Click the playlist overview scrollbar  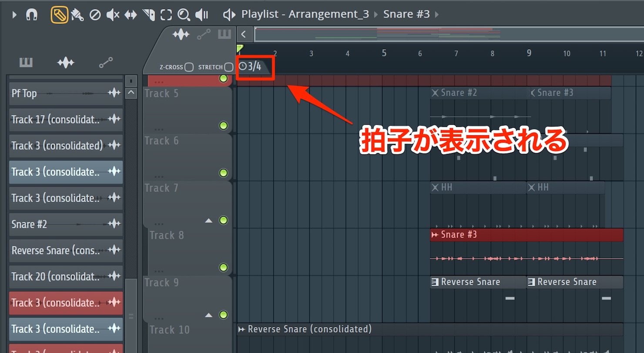(448, 34)
